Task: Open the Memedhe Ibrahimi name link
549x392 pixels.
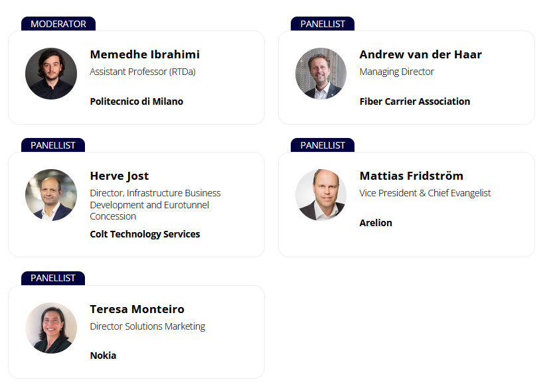Action: [145, 54]
